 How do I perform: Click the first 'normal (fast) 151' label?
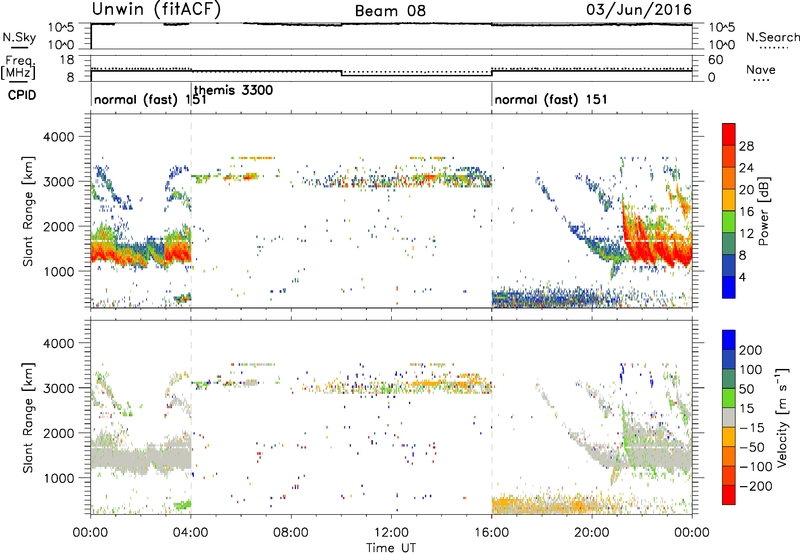[x=150, y=99]
